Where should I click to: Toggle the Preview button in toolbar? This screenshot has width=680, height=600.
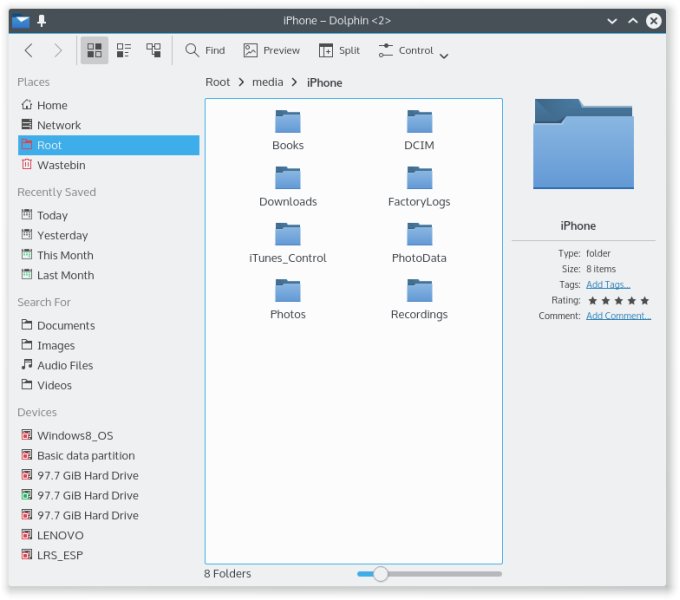pyautogui.click(x=271, y=50)
